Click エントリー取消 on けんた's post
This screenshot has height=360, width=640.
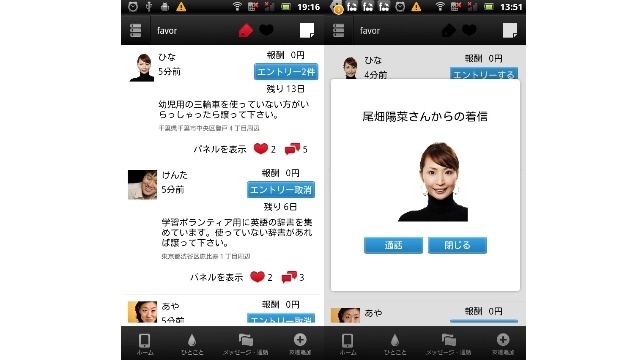(281, 190)
